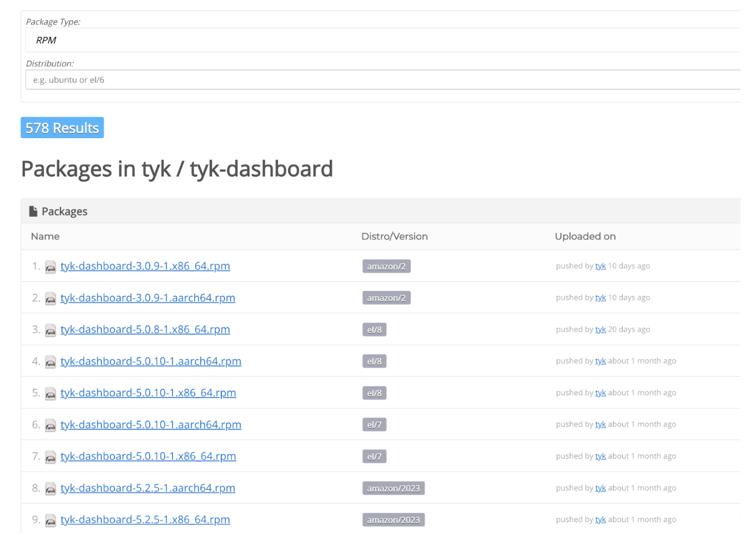Click the el/8 version badge for tyk-dashboard-5.0.8
Screen dimensions: 756x540
click(x=375, y=329)
